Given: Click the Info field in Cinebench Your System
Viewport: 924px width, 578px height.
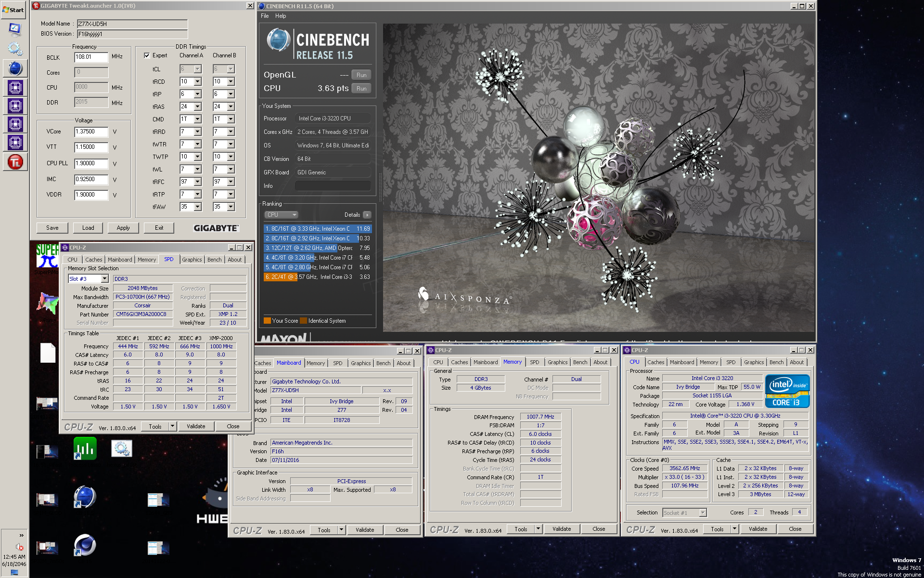Looking at the screenshot, I should (333, 186).
